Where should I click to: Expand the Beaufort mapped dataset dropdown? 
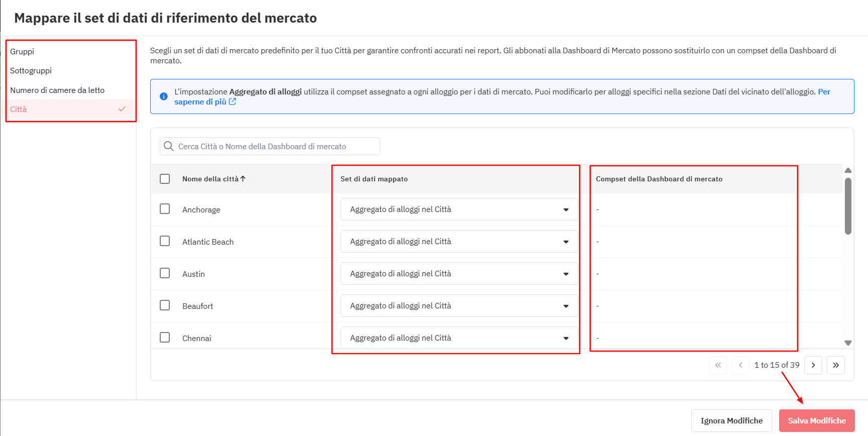[x=459, y=306]
